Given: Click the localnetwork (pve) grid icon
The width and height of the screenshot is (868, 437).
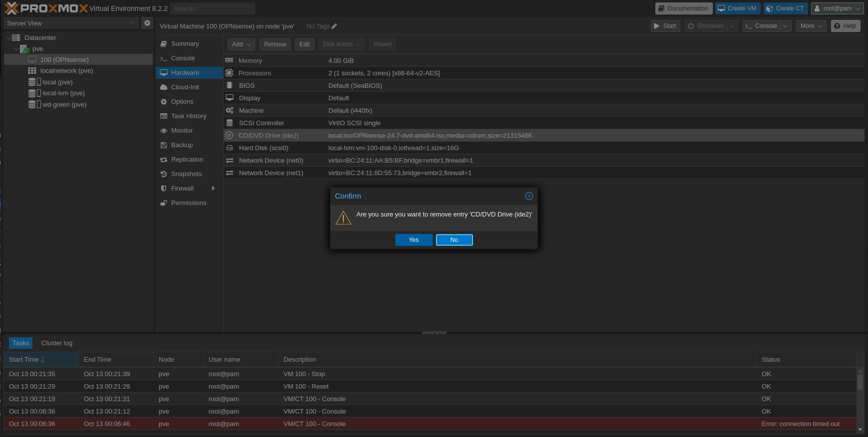Looking at the screenshot, I should 32,71.
